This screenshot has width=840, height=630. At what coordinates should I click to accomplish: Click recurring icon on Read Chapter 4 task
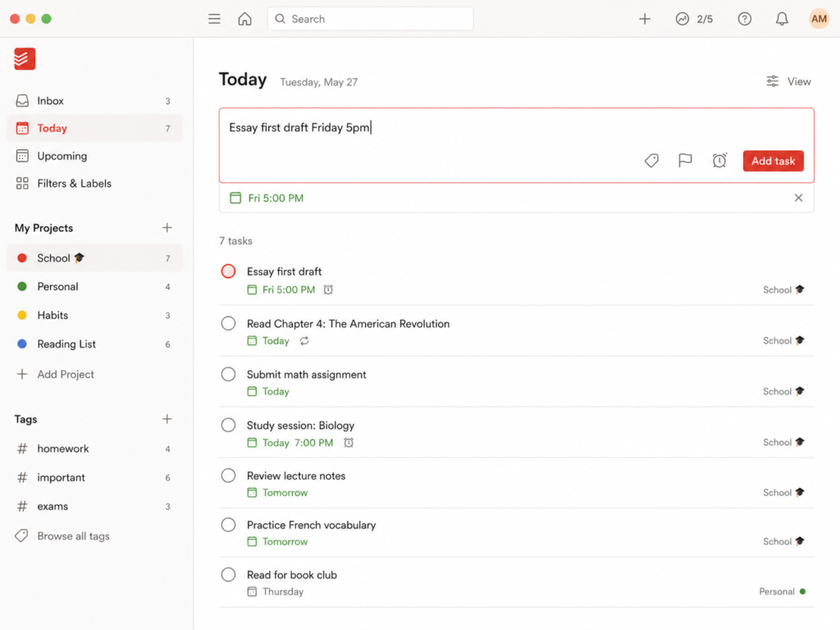[x=304, y=340]
